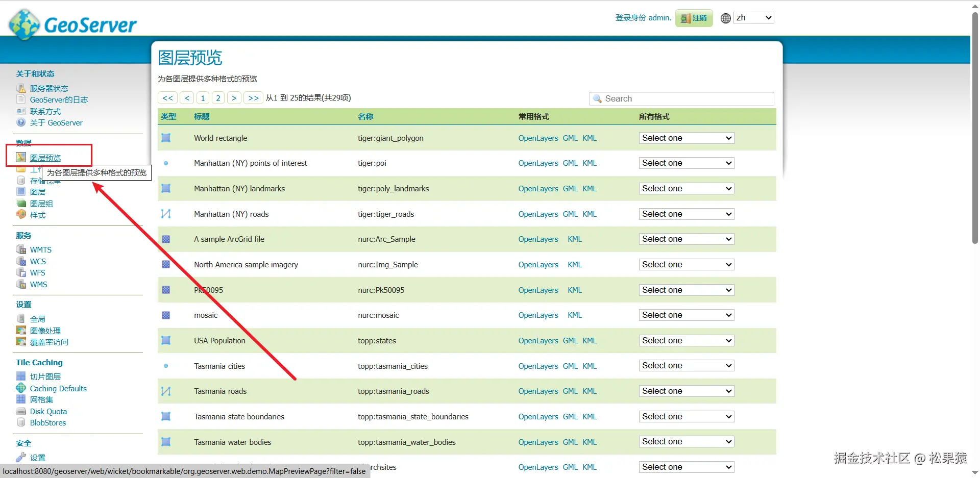Click the 联系方式 contact card icon

point(21,111)
